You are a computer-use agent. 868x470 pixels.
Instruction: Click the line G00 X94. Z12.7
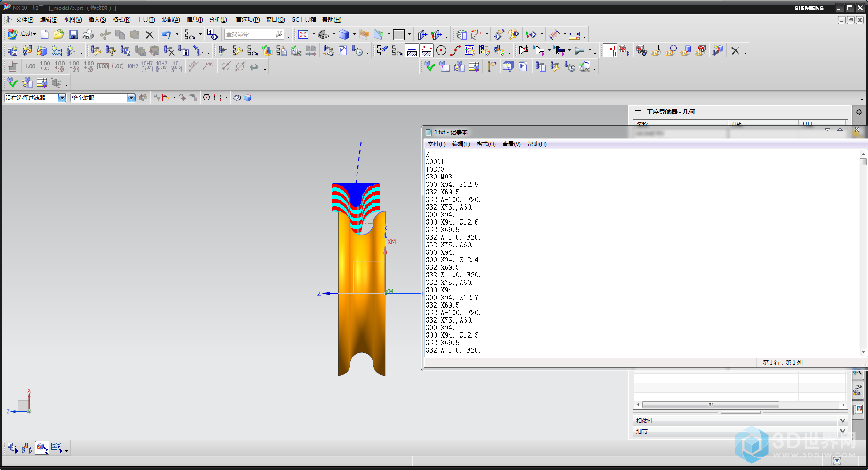452,298
